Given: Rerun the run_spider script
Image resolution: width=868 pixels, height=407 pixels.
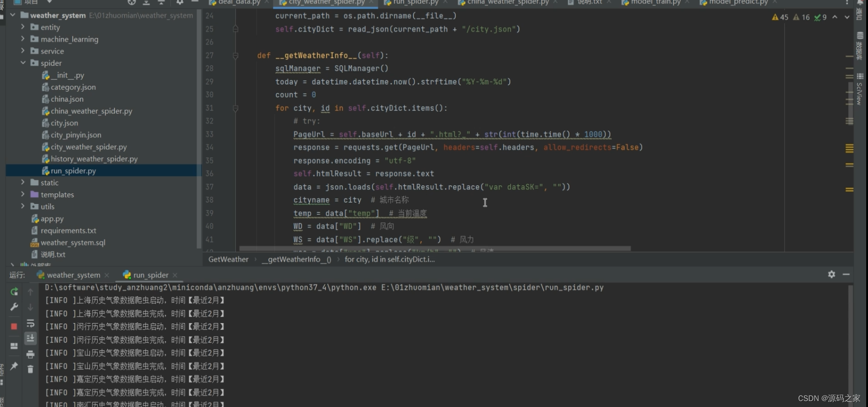Looking at the screenshot, I should click(14, 292).
